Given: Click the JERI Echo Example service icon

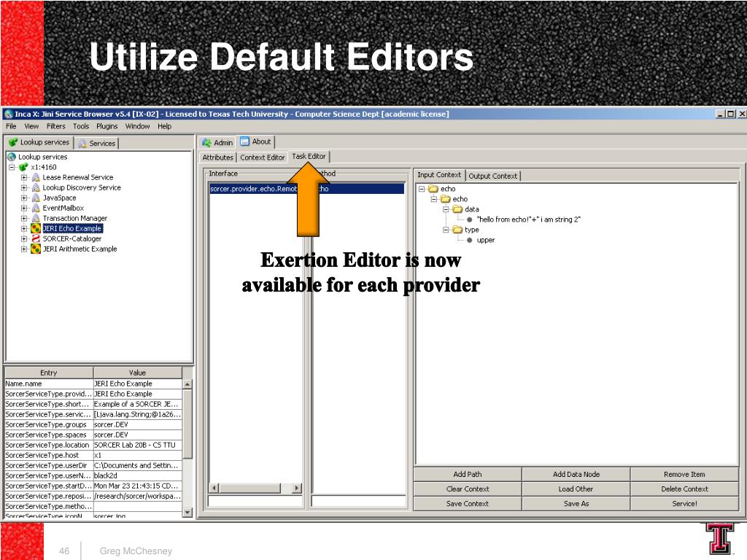Looking at the screenshot, I should click(x=35, y=228).
